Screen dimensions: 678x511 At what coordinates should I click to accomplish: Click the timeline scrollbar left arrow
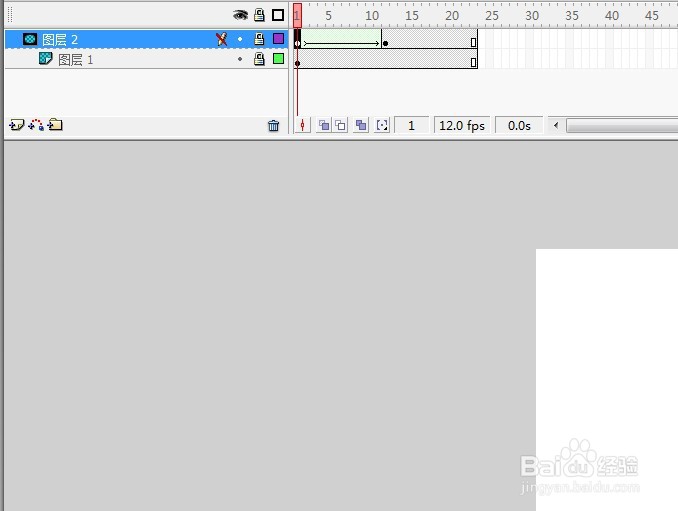[556, 125]
